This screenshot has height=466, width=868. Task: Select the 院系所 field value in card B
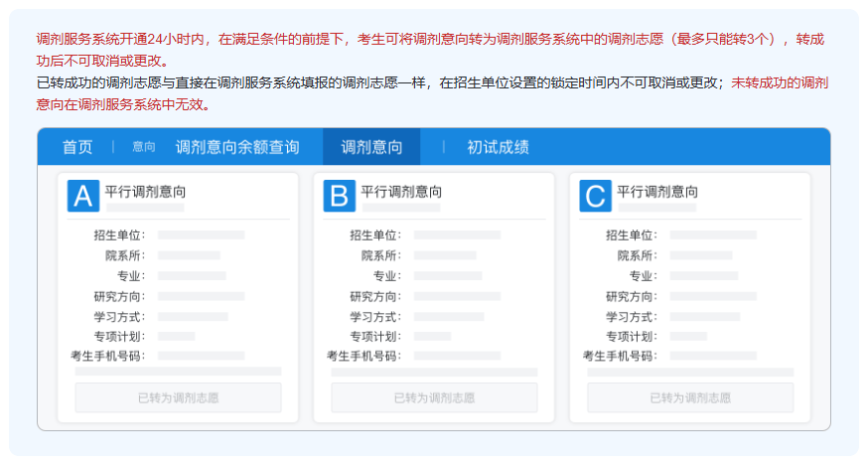coord(445,255)
